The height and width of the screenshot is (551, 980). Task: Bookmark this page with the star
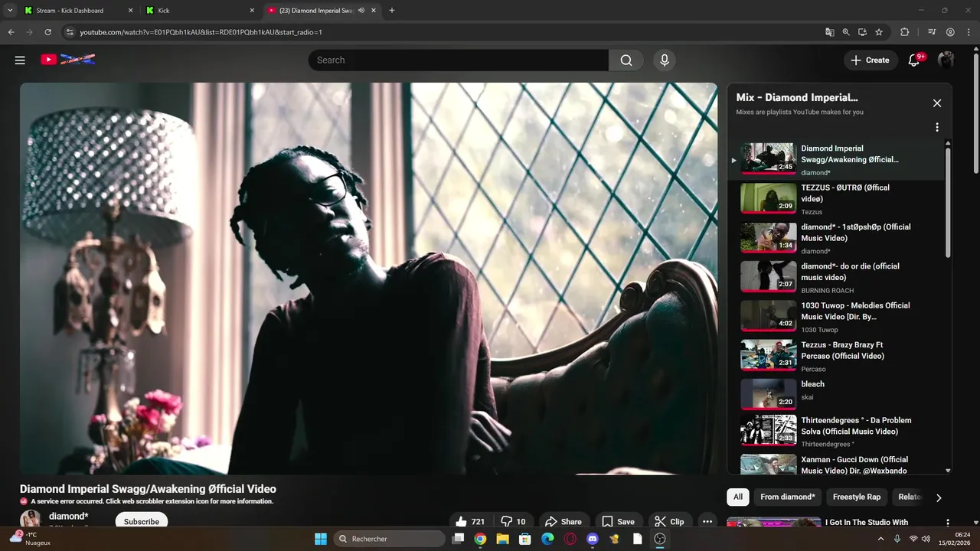coord(879,32)
